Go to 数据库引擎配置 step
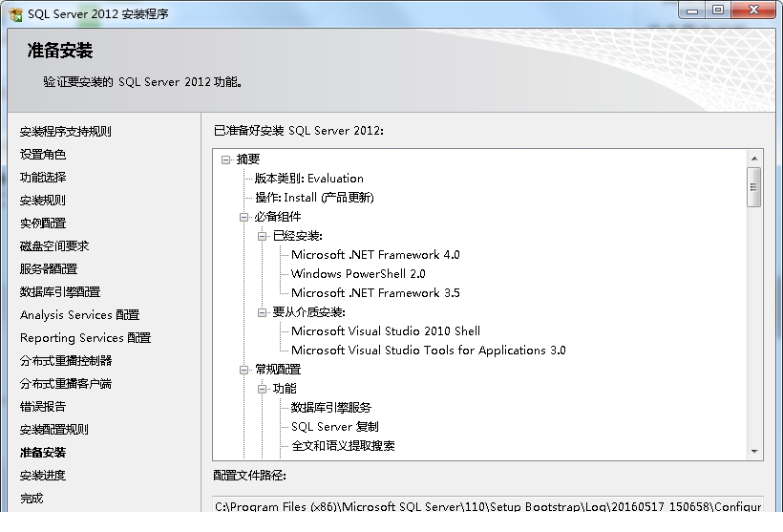 pyautogui.click(x=60, y=292)
